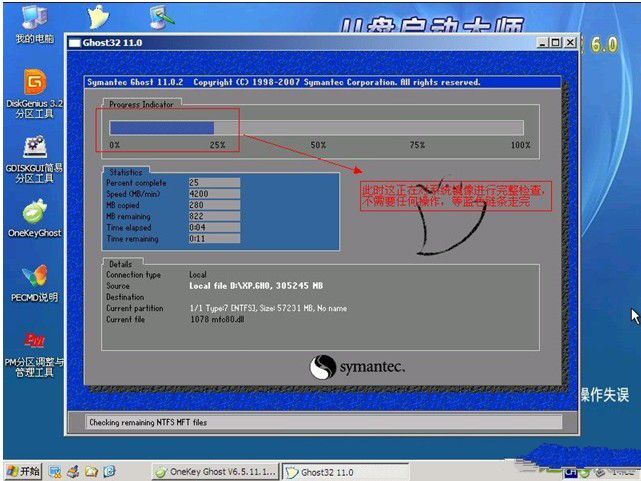Select the Ghost32 11.0 taskbar button

click(330, 470)
